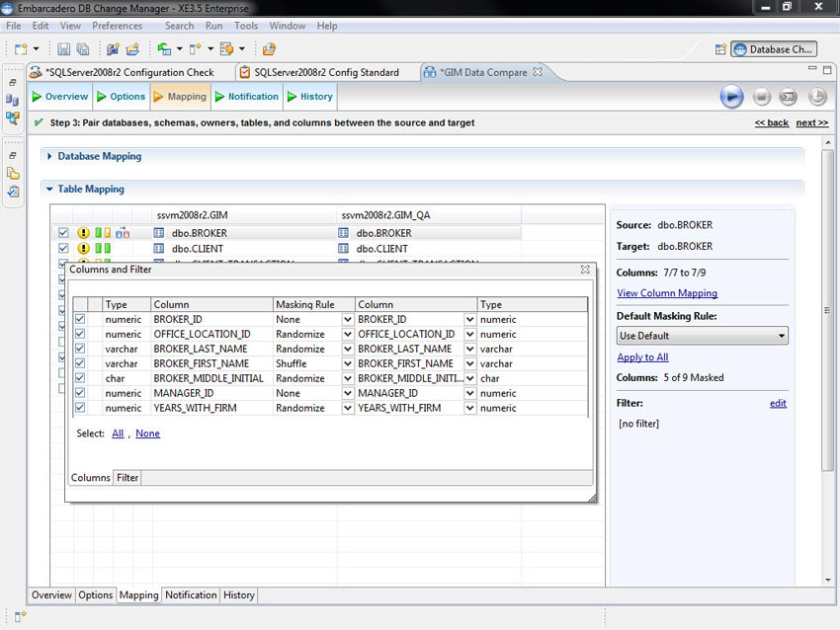Click the orange folder chart toolbar icon
This screenshot has height=630, width=840.
point(269,49)
